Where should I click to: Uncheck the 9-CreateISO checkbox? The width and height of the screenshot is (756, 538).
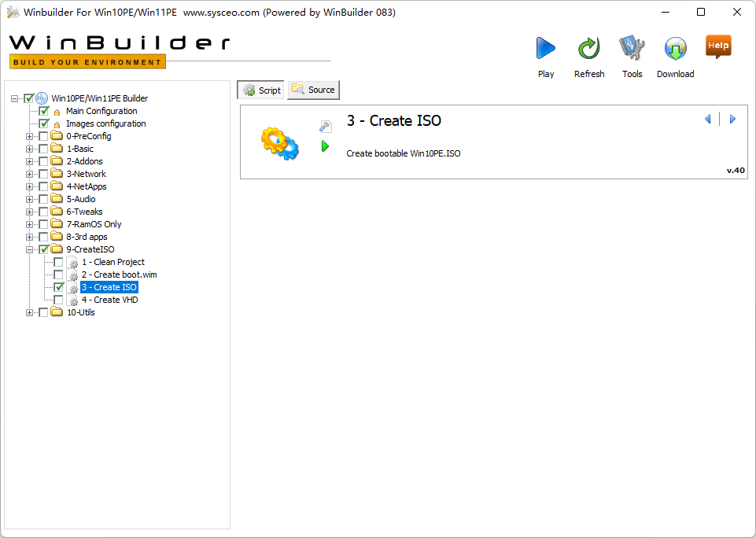point(44,249)
